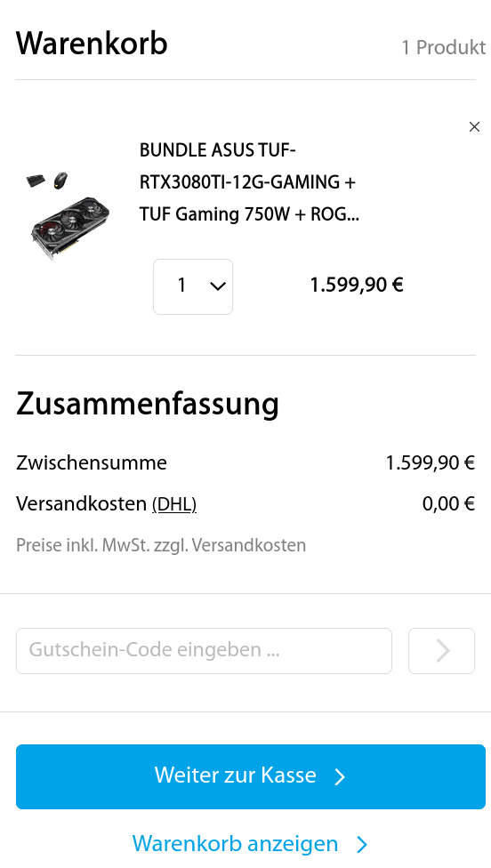The width and height of the screenshot is (491, 868).
Task: Focus the Gutschein-Code eingeben field
Action: click(204, 650)
